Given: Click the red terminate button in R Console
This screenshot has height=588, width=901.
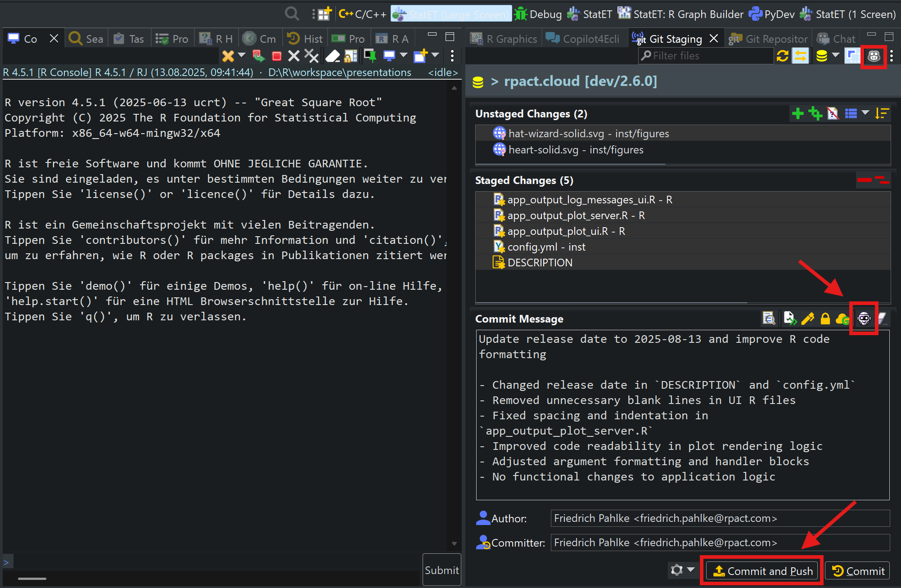Looking at the screenshot, I should (x=277, y=56).
